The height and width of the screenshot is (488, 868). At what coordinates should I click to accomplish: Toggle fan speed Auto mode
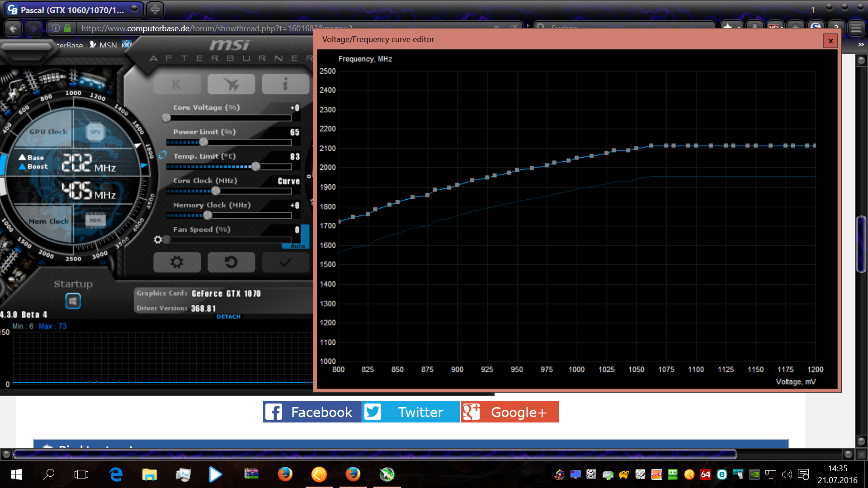pos(297,246)
